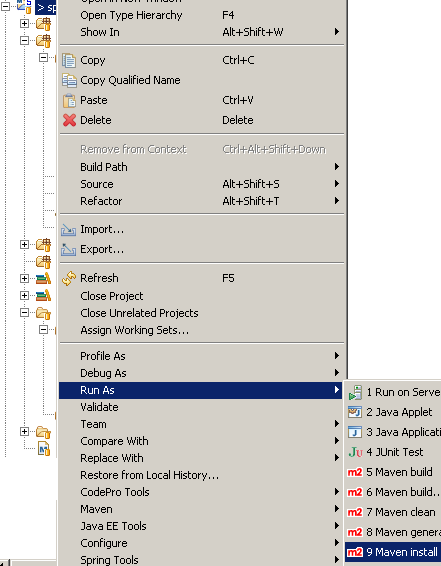Click the Paste clipboard icon
The width and height of the screenshot is (441, 566).
[69, 100]
